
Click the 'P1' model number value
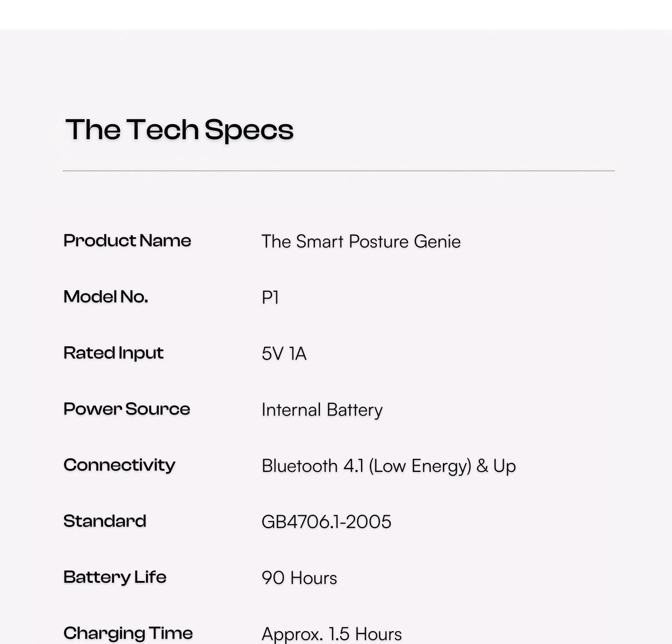coord(270,297)
